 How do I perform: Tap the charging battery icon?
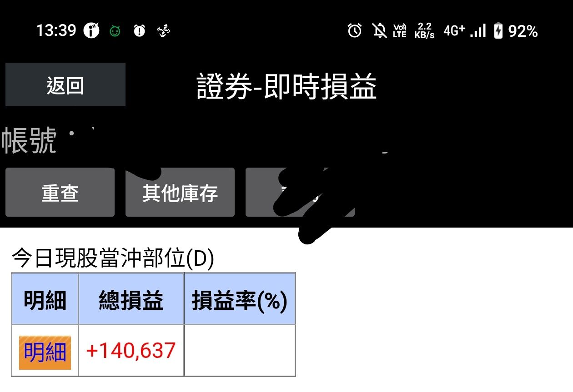[x=498, y=31]
